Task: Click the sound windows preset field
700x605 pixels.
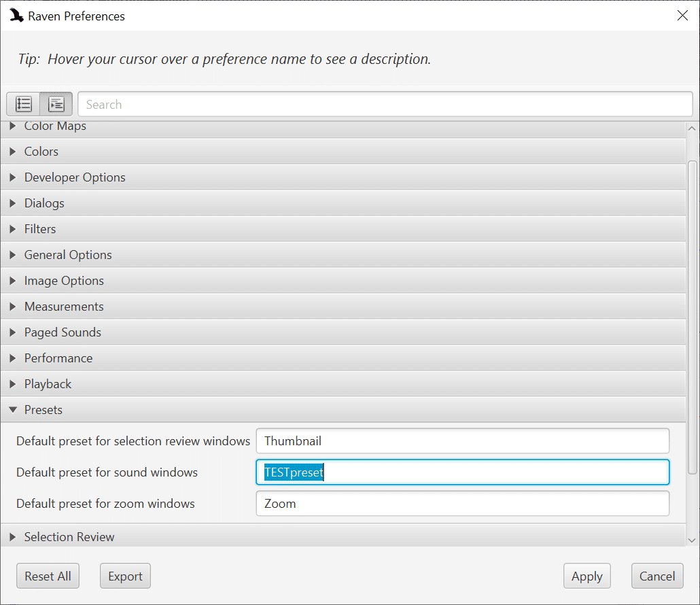Action: 463,472
